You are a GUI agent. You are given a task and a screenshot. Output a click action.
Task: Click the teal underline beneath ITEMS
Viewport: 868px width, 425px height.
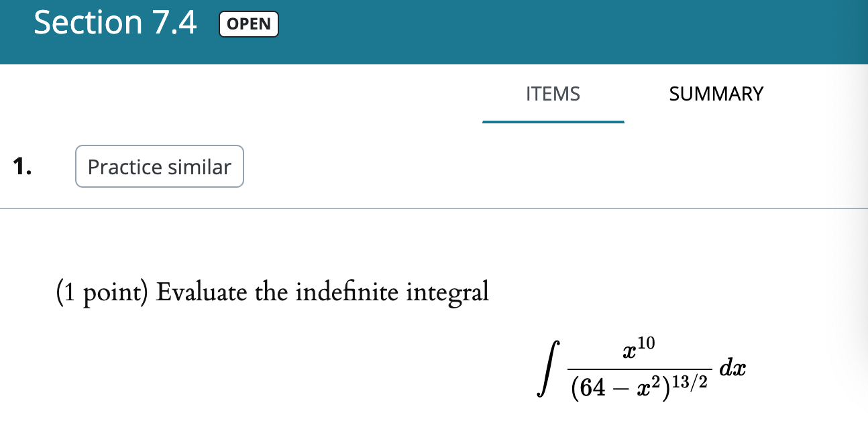point(553,122)
